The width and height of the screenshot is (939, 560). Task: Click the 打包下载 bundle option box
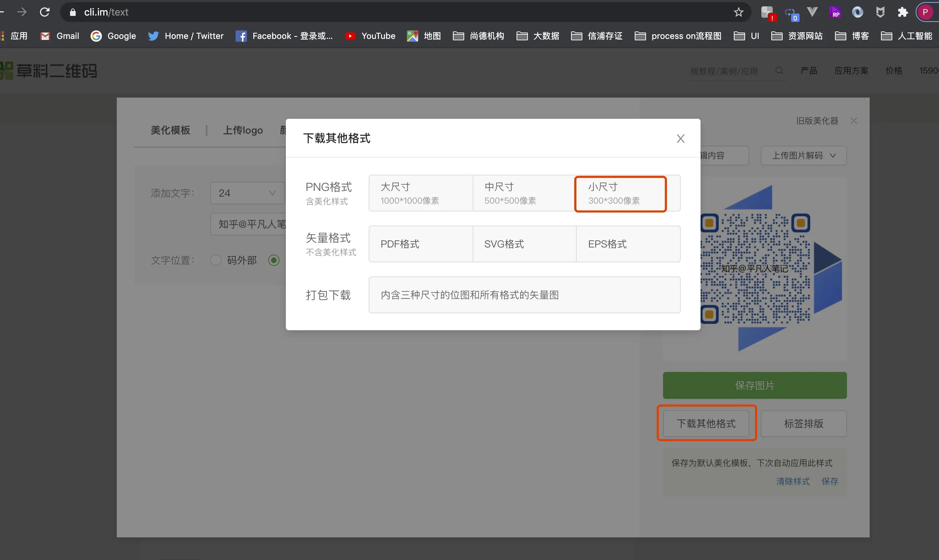click(x=524, y=295)
